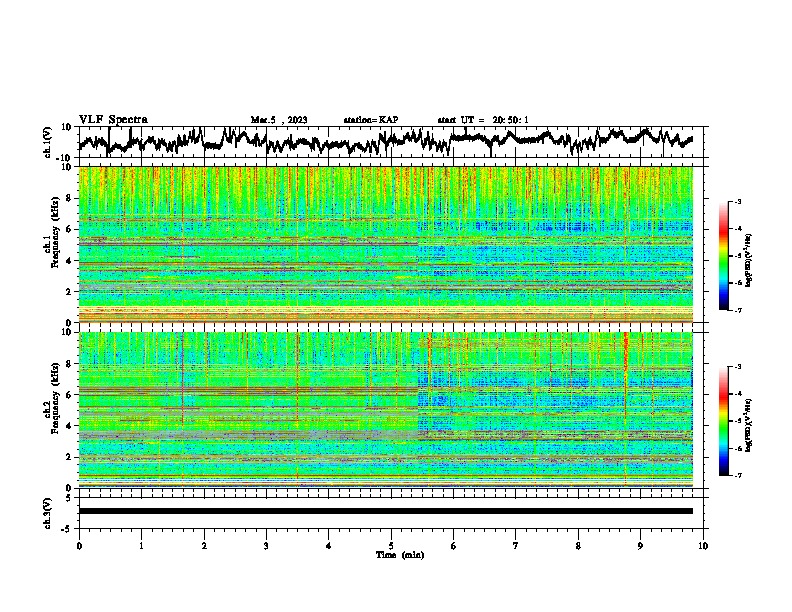The height and width of the screenshot is (612, 792).
Task: Click the ch.2 spectrogram "4" kHz tick label
Action: pyautogui.click(x=70, y=426)
